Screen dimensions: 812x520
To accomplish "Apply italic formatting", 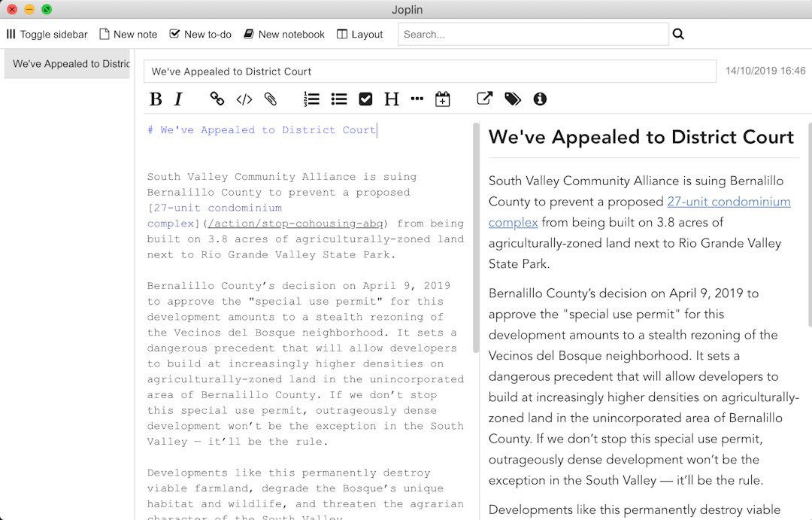I will tap(177, 99).
